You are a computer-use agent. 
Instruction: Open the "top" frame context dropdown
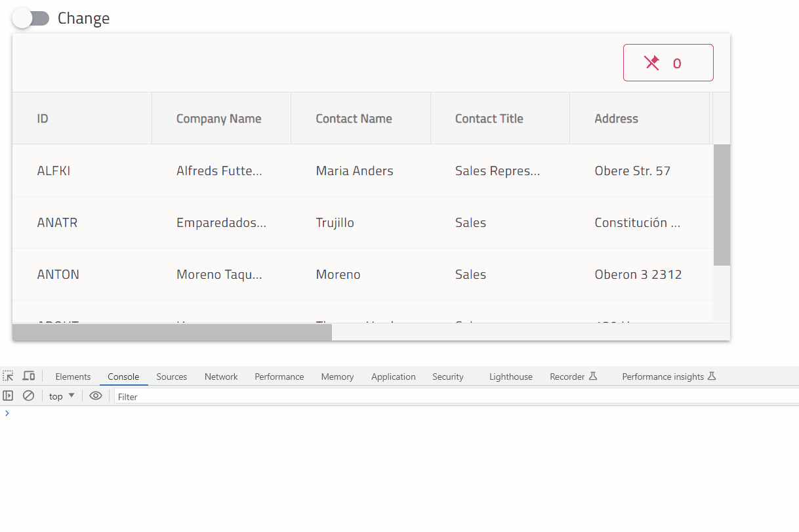[60, 396]
